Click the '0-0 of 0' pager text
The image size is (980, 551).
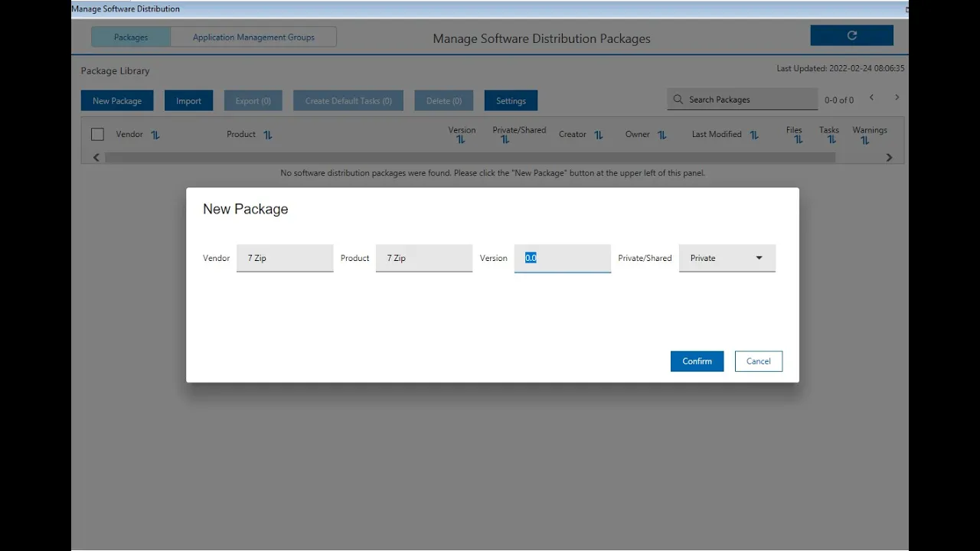839,100
